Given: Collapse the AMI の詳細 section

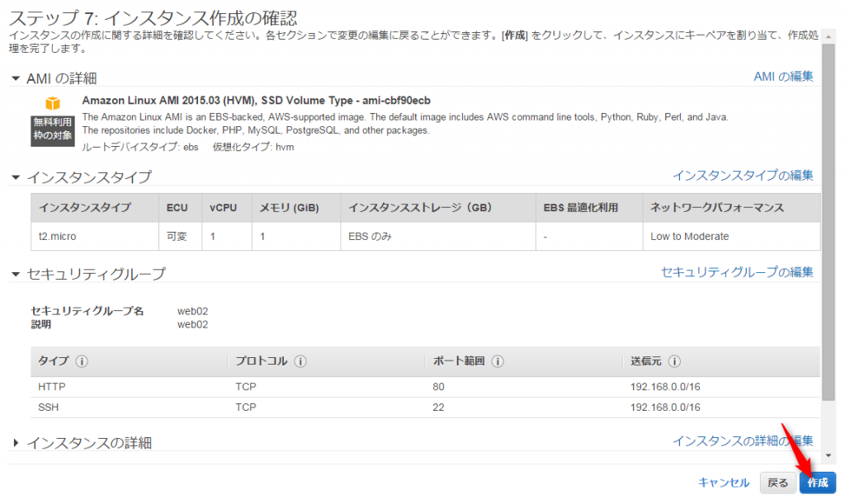Looking at the screenshot, I should [16, 78].
